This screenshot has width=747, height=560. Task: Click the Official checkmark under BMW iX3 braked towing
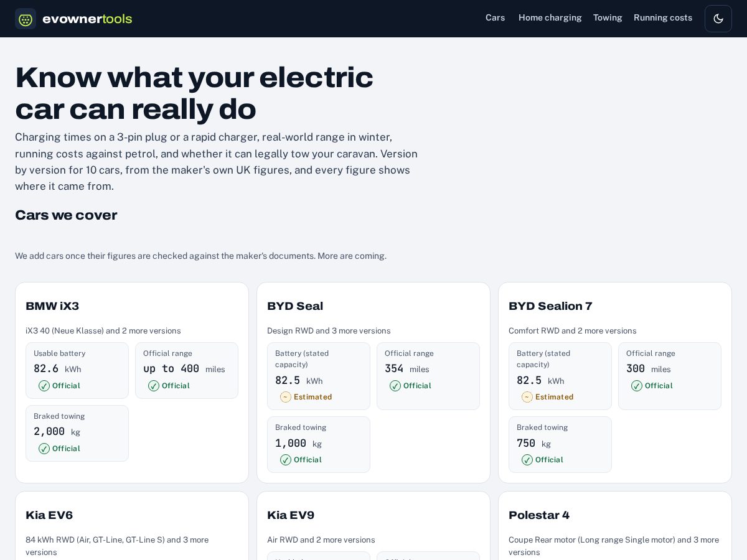(x=44, y=449)
